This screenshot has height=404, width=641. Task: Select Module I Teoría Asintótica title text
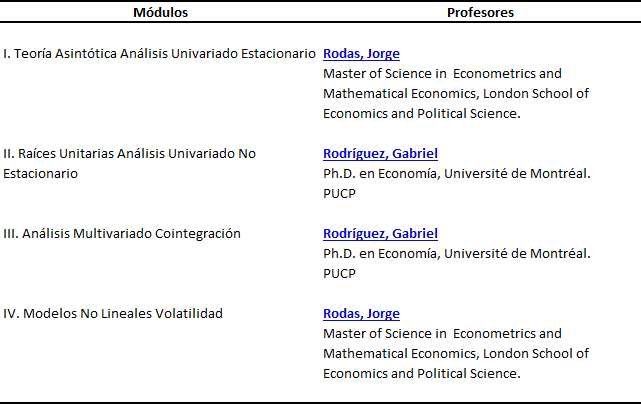pyautogui.click(x=160, y=54)
